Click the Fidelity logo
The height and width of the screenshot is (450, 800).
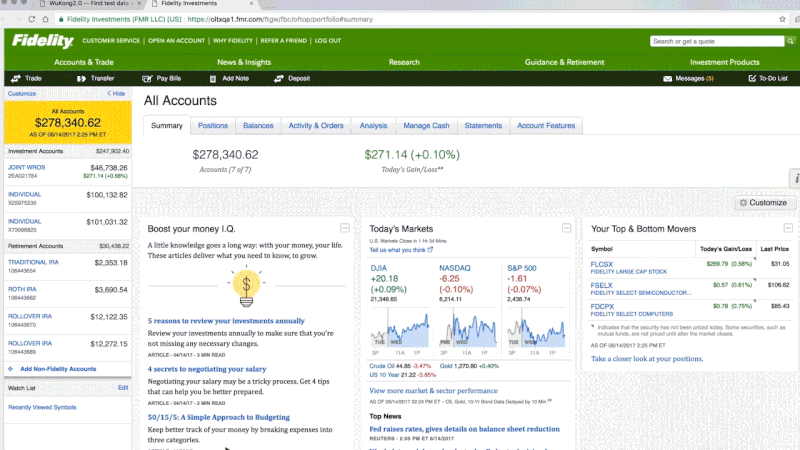(43, 41)
